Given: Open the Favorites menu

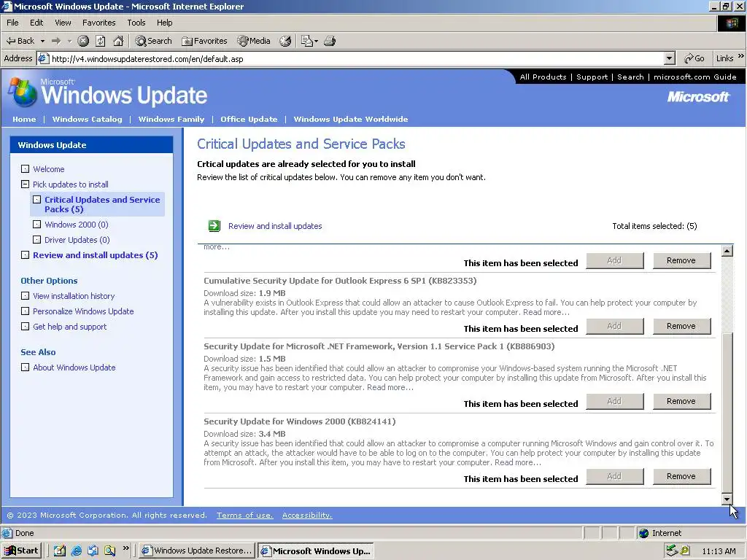Looking at the screenshot, I should (98, 23).
